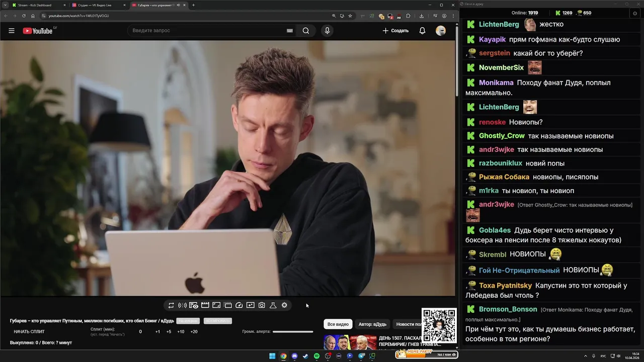The width and height of the screenshot is (644, 362).
Task: Click the Создать button
Action: click(395, 31)
